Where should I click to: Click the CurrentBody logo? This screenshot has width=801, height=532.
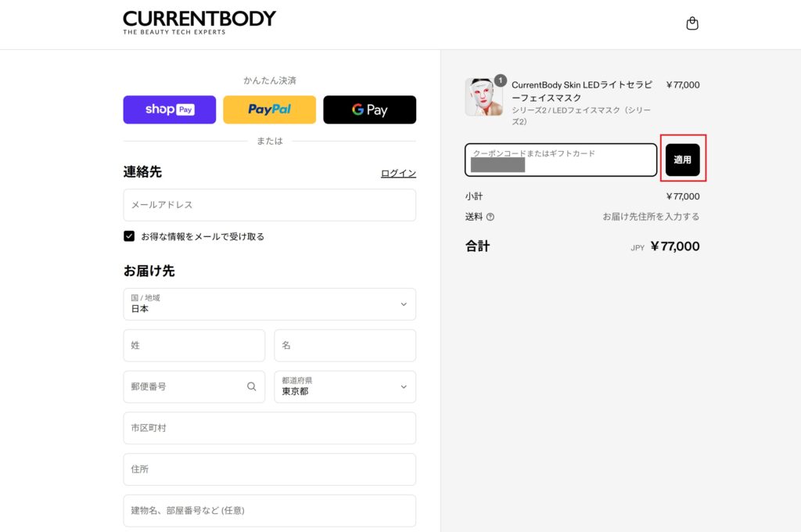point(199,23)
